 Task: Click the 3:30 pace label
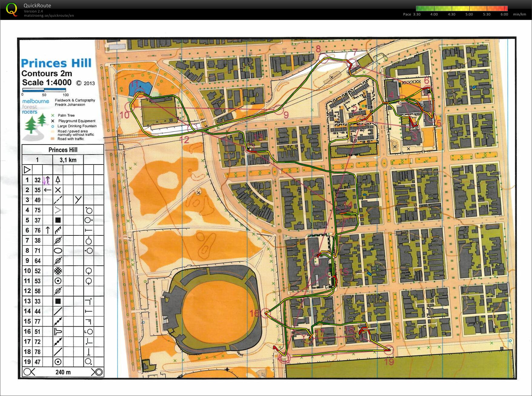(416, 14)
